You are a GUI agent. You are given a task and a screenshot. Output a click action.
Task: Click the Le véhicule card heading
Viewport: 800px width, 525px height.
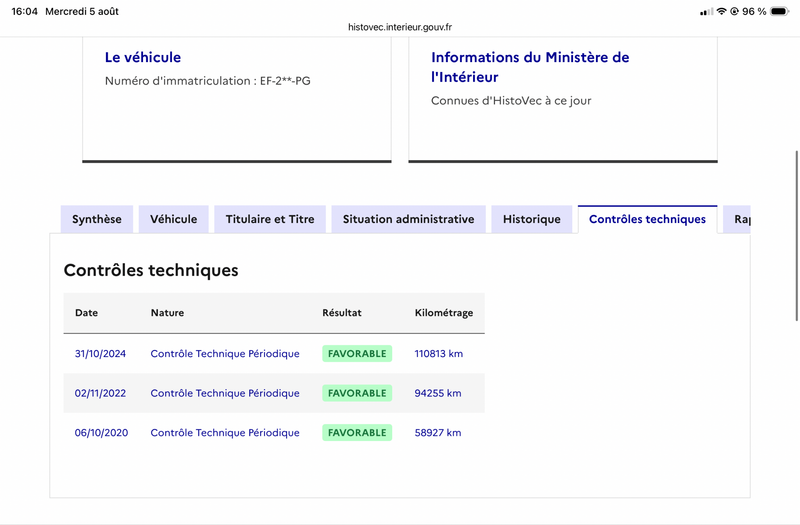tap(143, 57)
